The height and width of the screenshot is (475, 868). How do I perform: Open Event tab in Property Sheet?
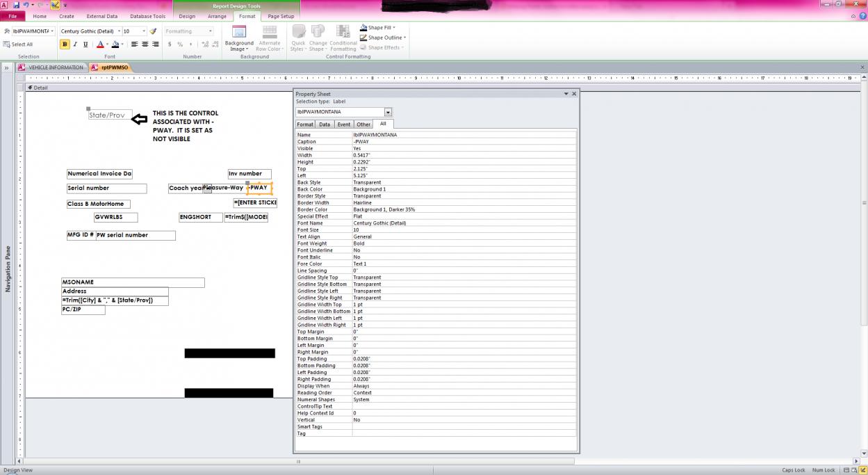point(344,124)
